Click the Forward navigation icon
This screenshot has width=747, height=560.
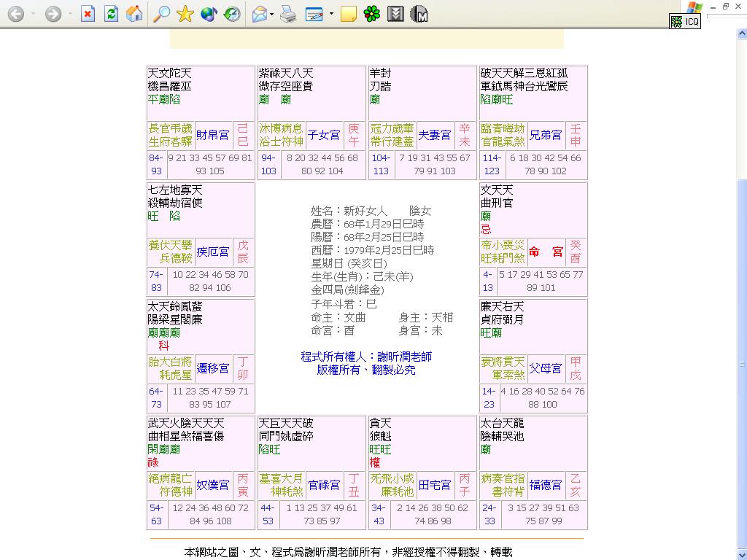point(53,13)
